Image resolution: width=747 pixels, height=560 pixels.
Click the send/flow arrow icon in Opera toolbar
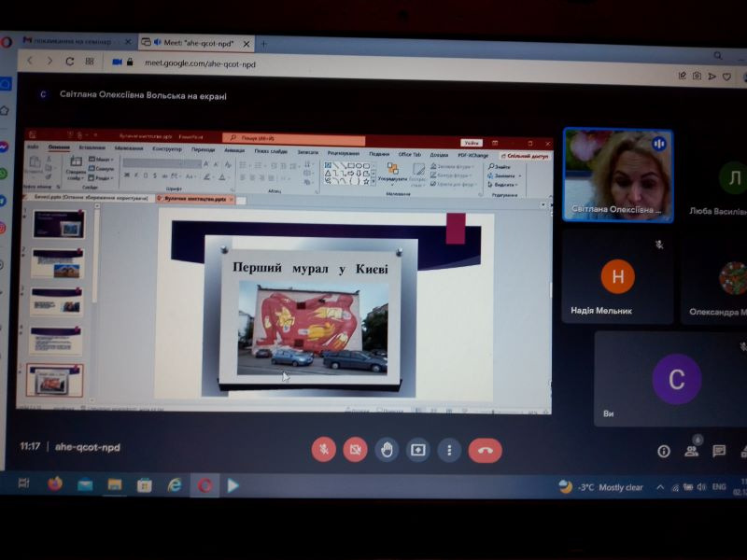[712, 77]
